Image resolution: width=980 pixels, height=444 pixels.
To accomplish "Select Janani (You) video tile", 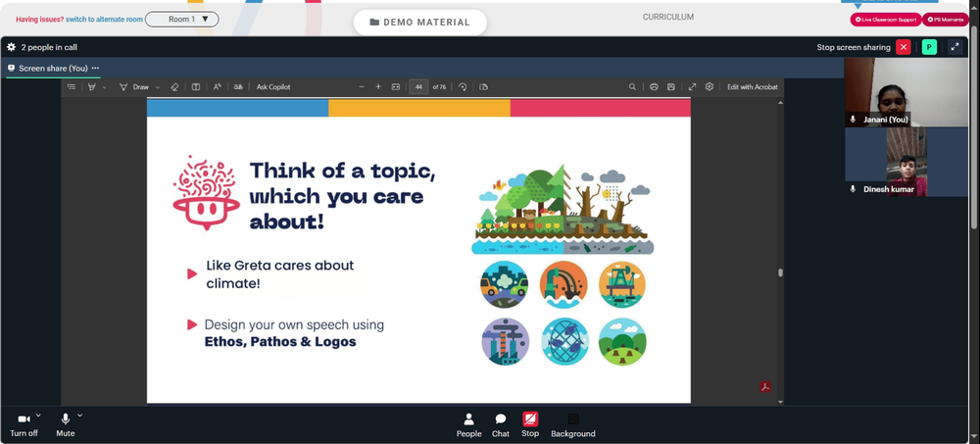I will (906, 92).
